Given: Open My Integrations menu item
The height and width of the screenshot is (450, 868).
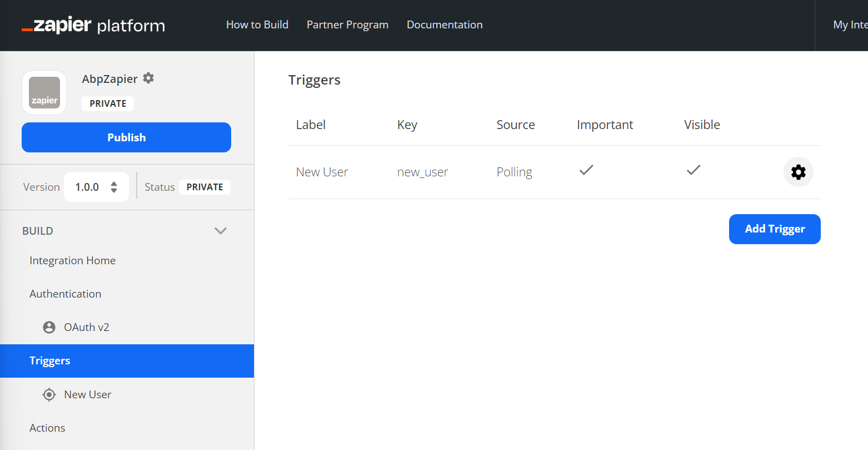Looking at the screenshot, I should 850,24.
